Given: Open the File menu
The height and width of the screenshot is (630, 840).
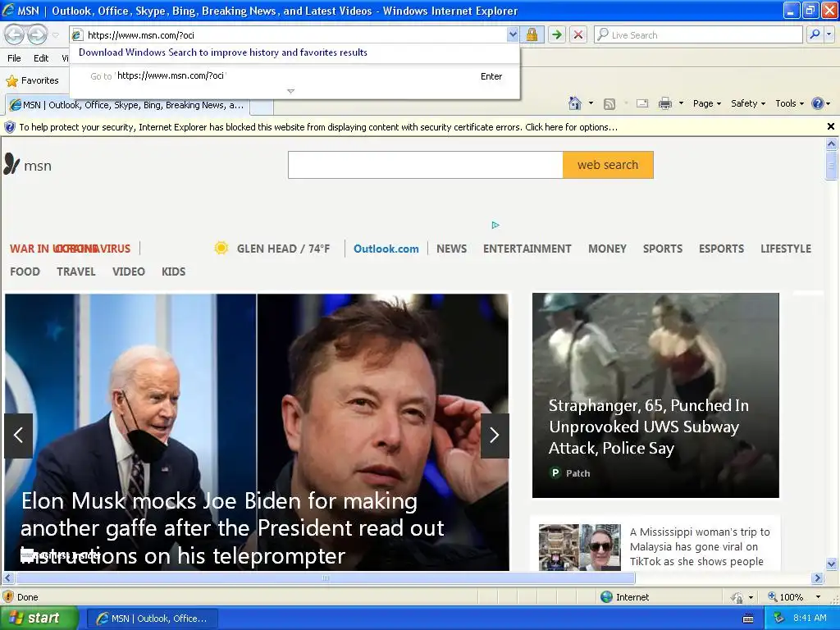Looking at the screenshot, I should (x=15, y=58).
